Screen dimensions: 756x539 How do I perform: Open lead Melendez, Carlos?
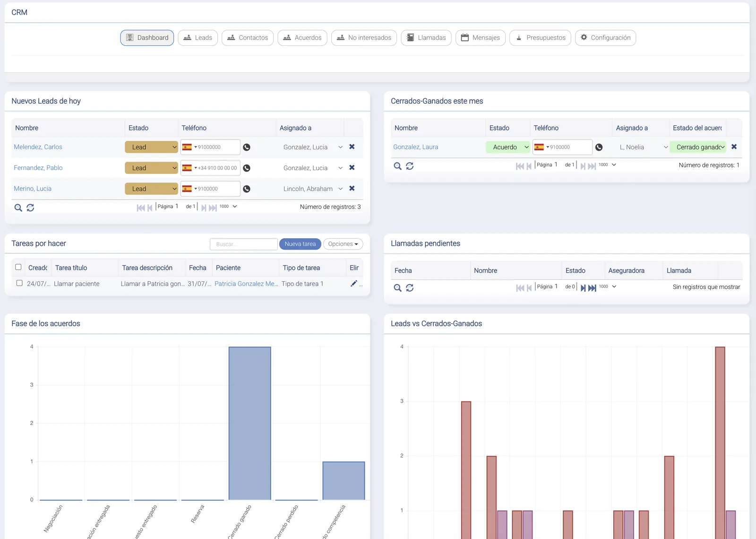tap(38, 147)
